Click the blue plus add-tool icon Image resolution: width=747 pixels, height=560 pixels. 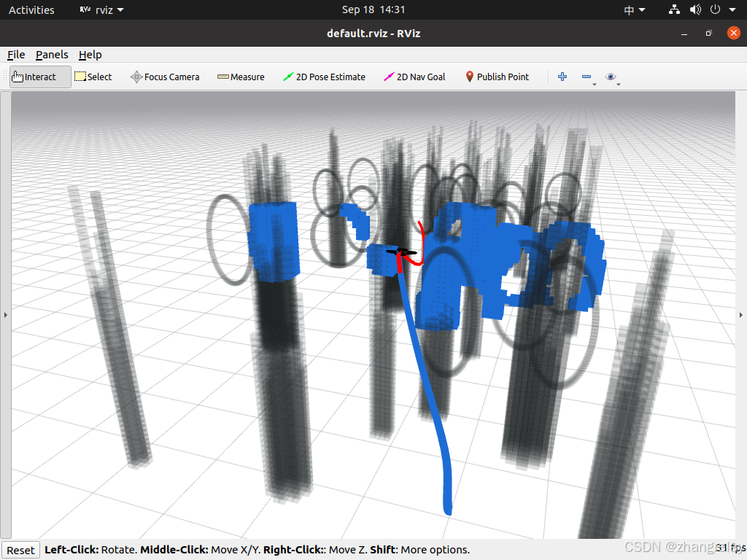click(x=562, y=77)
